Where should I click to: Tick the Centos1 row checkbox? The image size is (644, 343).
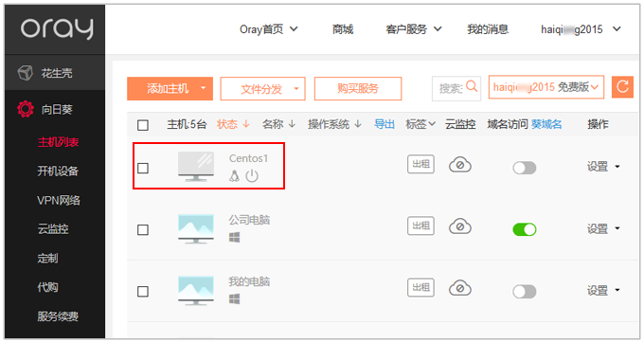(143, 168)
